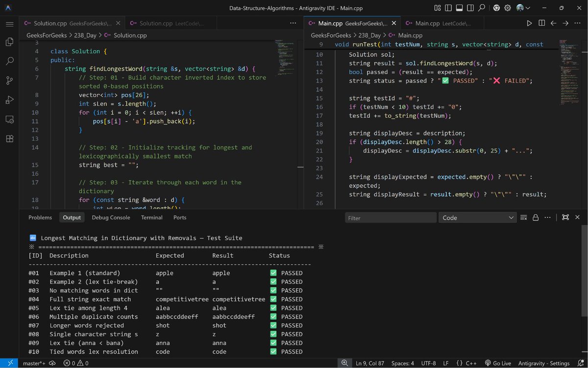Go forward with the right arrow
This screenshot has width=588, height=368.
(x=565, y=23)
